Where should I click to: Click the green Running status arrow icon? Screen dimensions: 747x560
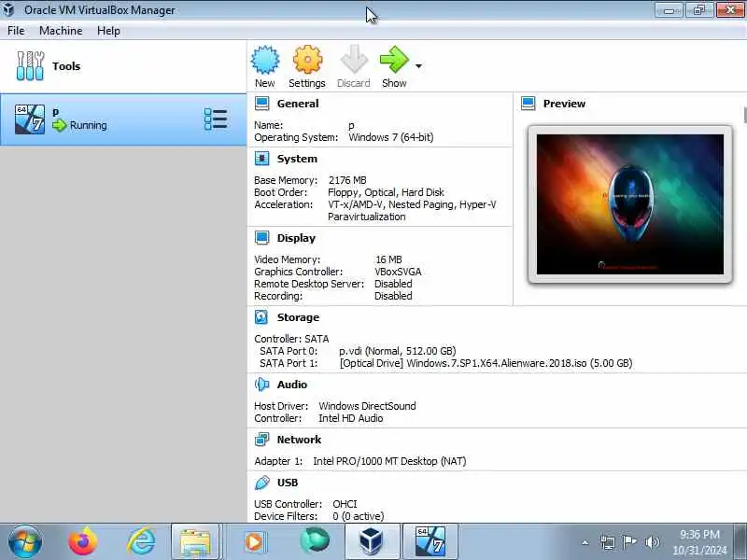pyautogui.click(x=60, y=125)
